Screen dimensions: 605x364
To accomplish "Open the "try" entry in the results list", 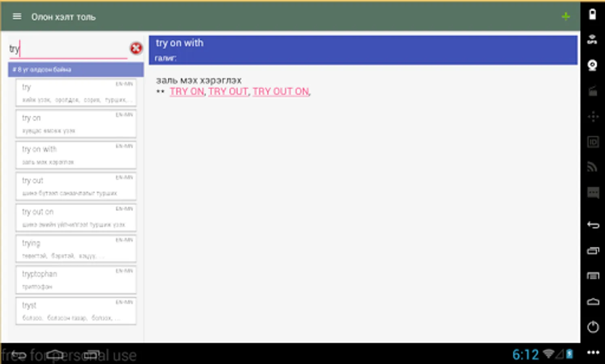I will 76,93.
